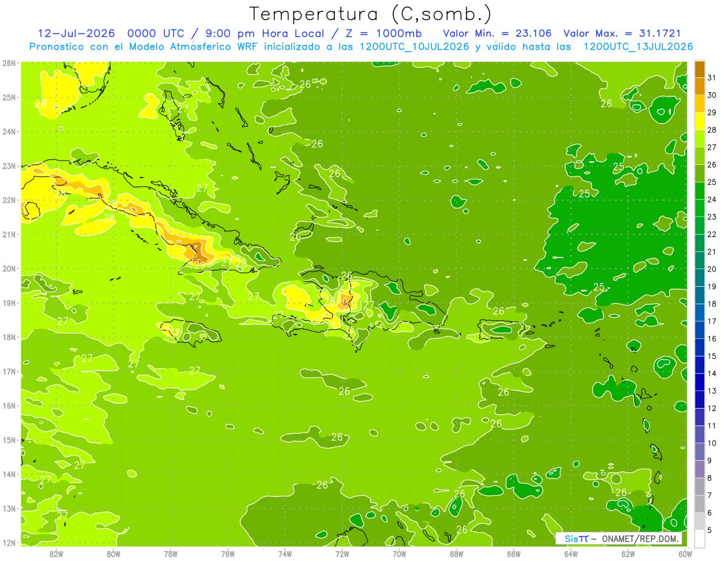
Task: Click the "82W" longitude axis label
Action: pos(56,553)
